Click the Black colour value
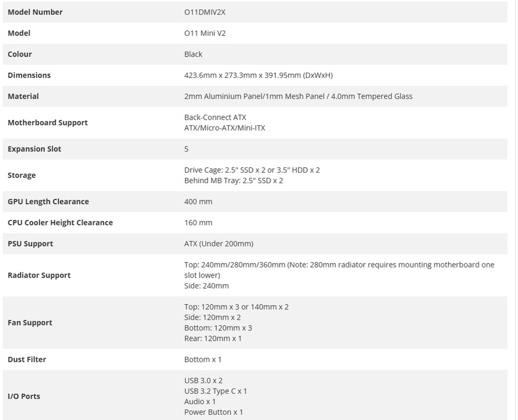Screen dimensions: 518x420 [x=193, y=54]
